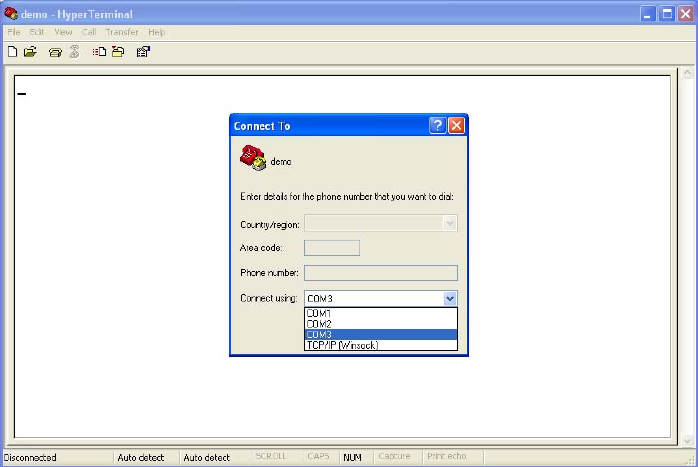Click the SCROLL status indicator
Screen dimensions: 698x467
point(271,456)
